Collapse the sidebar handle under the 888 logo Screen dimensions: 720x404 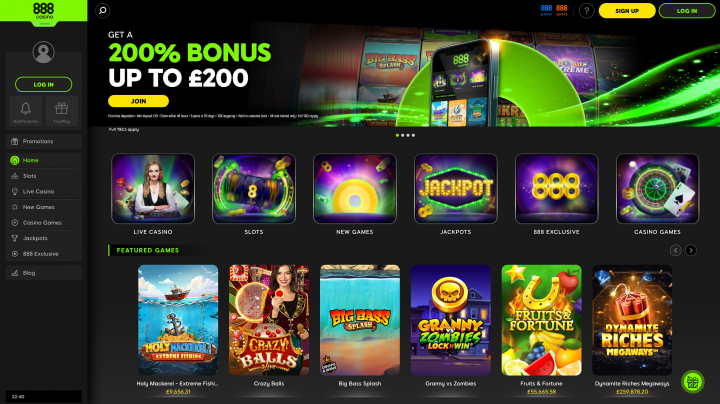coord(45,23)
